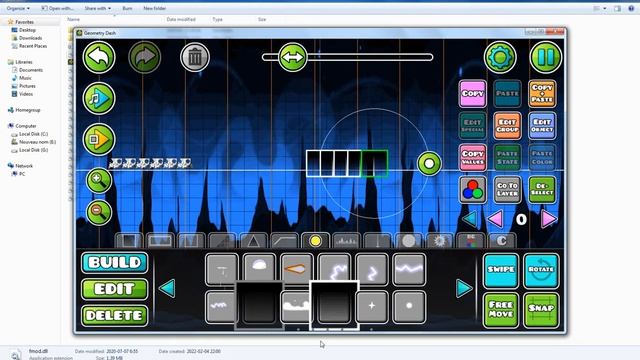Go to next layer pink arrow
The image size is (640, 360).
tap(549, 219)
